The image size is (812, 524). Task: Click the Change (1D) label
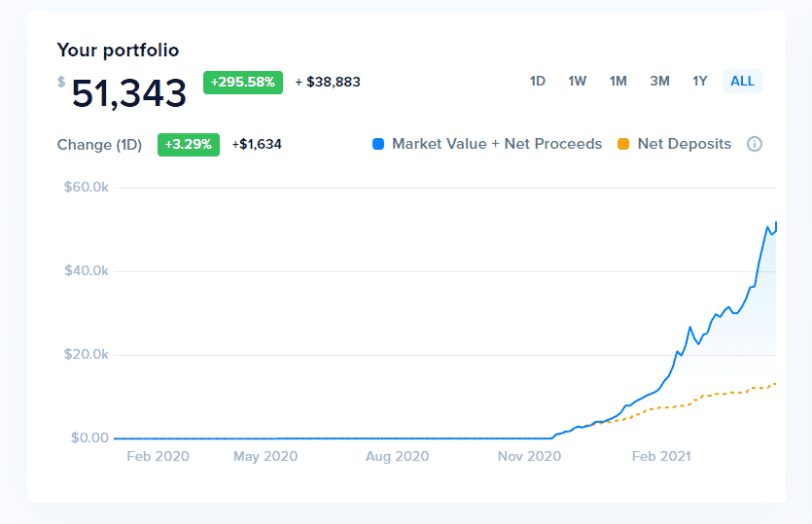click(99, 144)
